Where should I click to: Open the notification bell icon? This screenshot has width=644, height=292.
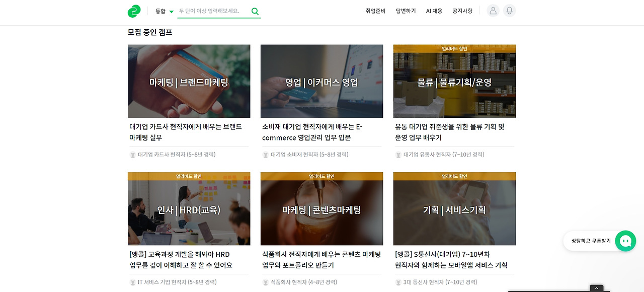click(x=510, y=11)
